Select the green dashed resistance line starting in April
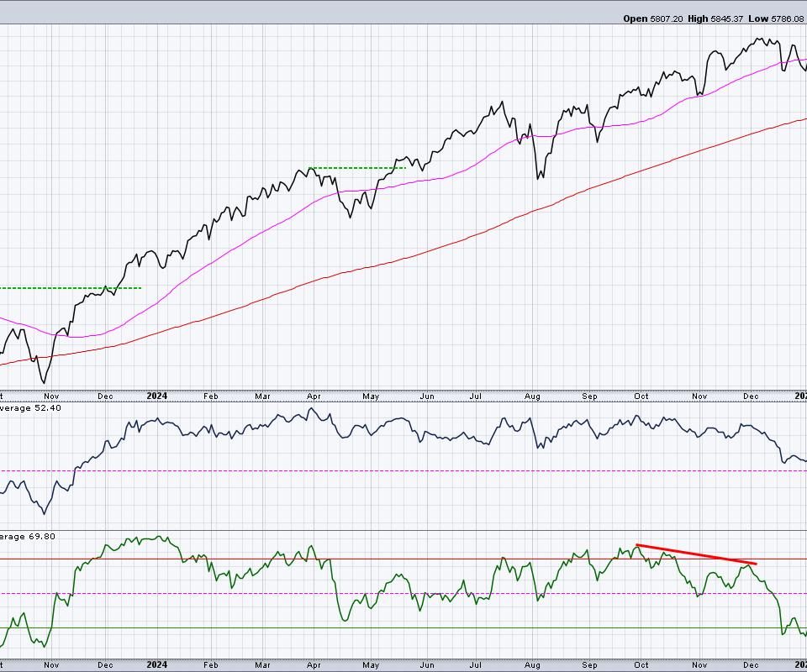The image size is (807, 672). [356, 168]
